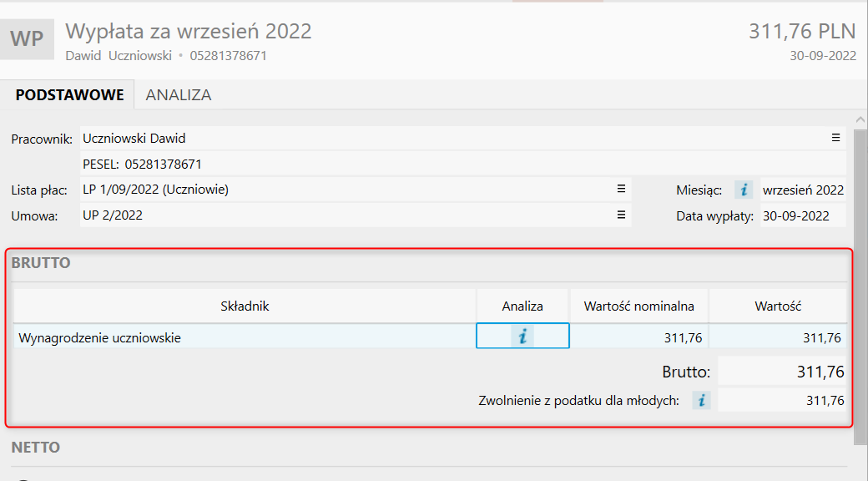Select the PODSTAWOWE tab

pyautogui.click(x=69, y=95)
